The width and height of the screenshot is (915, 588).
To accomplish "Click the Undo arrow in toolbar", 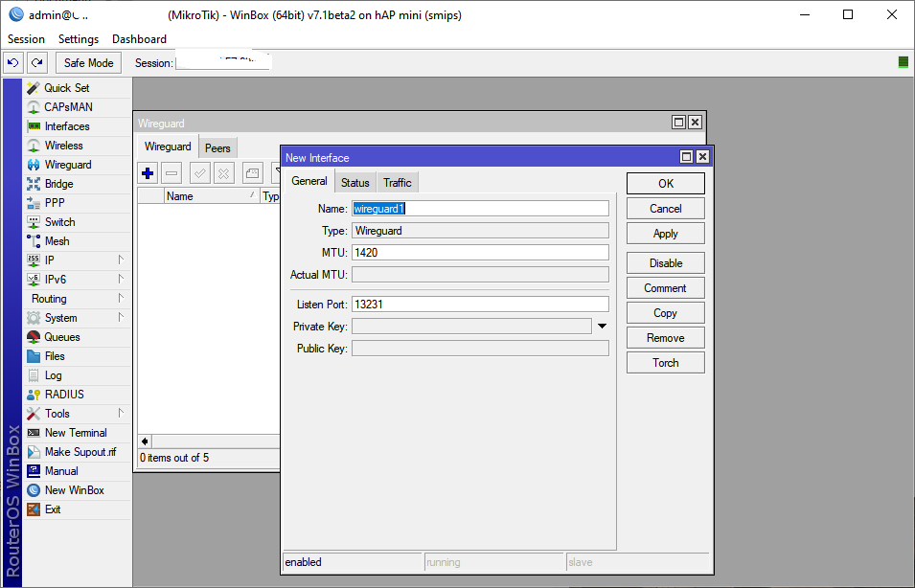I will coord(13,63).
